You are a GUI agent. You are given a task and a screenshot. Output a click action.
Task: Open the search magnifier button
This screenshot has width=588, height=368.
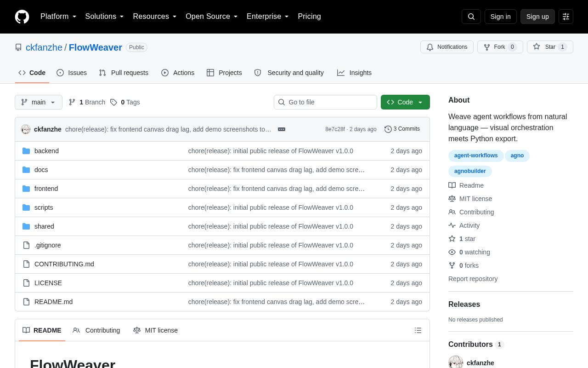pyautogui.click(x=471, y=17)
